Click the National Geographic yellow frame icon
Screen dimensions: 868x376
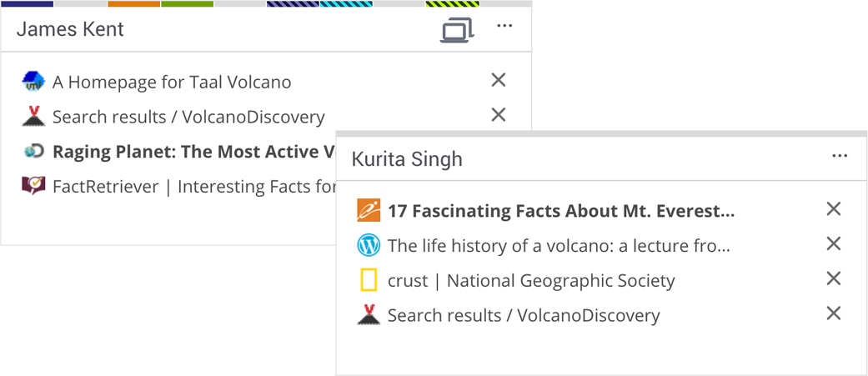369,281
